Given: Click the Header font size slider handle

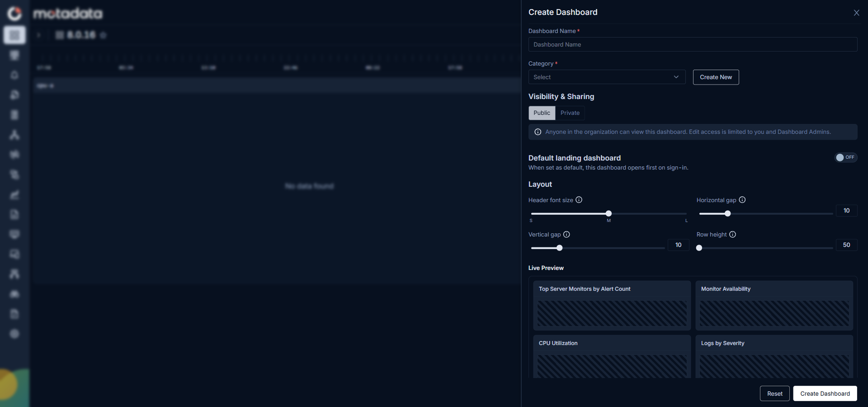Looking at the screenshot, I should coord(609,213).
